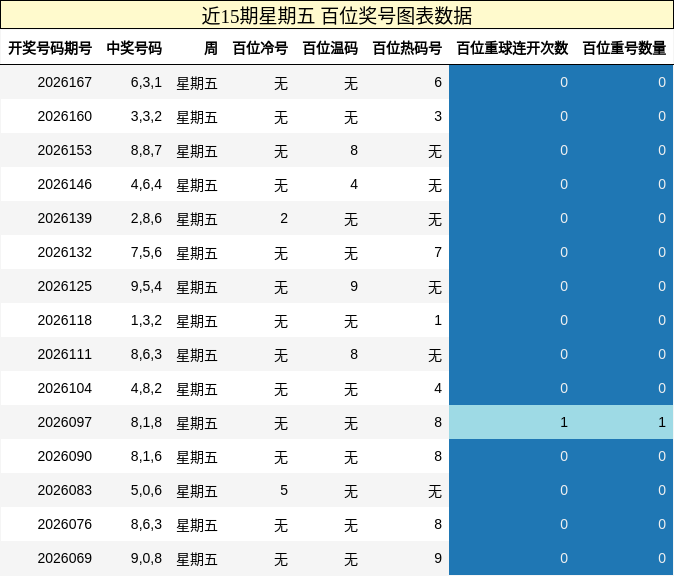Select the 百位重球连开次数 column header
This screenshot has height=576, width=674.
click(x=512, y=48)
